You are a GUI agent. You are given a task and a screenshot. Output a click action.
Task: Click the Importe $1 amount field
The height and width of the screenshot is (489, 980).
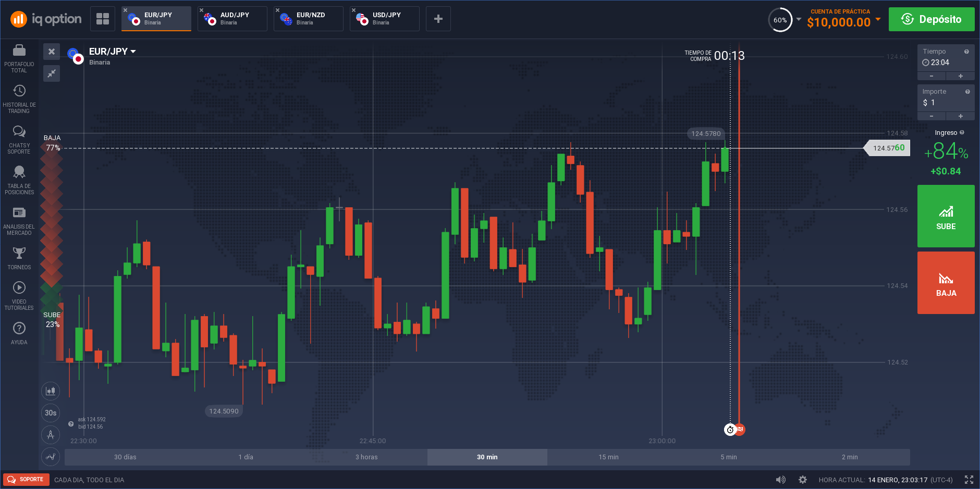(x=946, y=98)
